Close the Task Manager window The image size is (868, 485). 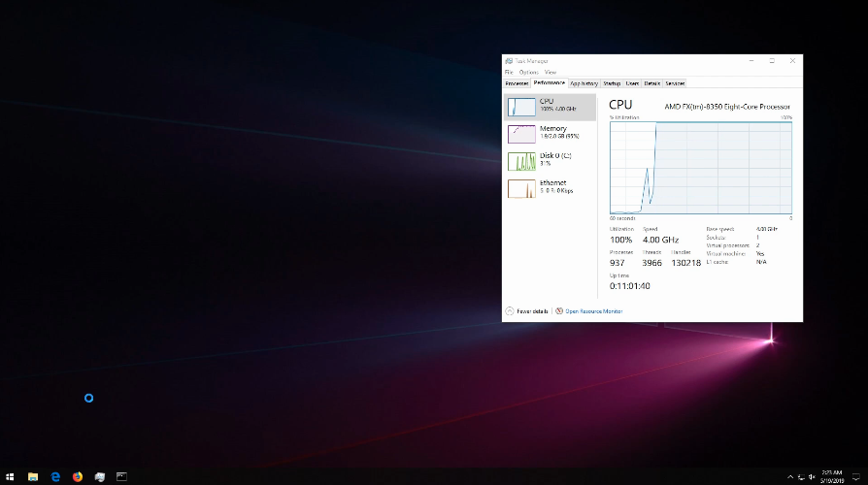[x=792, y=61]
